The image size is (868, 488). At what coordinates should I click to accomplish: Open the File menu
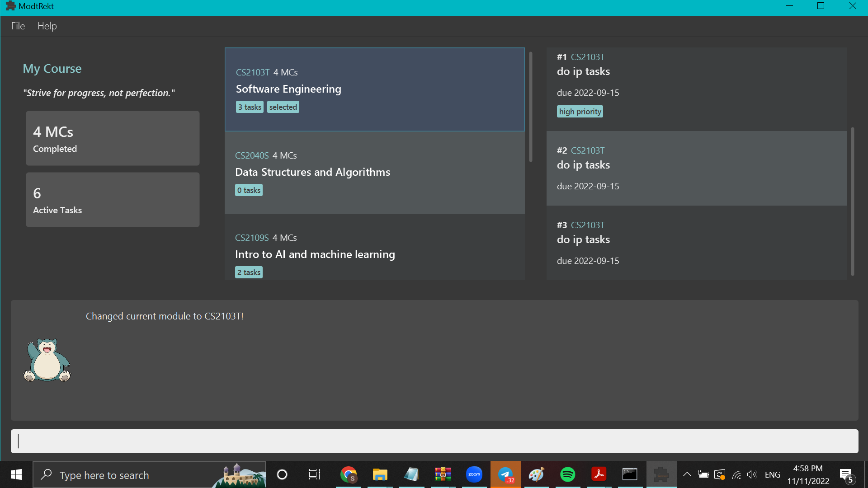(x=18, y=26)
